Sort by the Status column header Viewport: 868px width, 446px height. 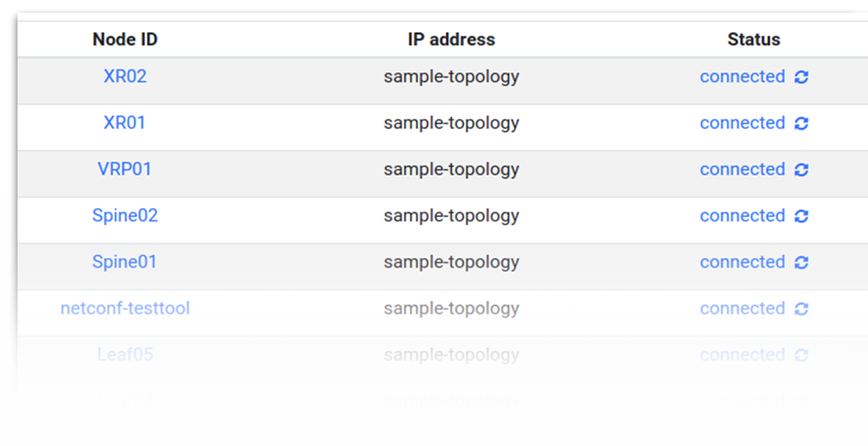tap(754, 39)
